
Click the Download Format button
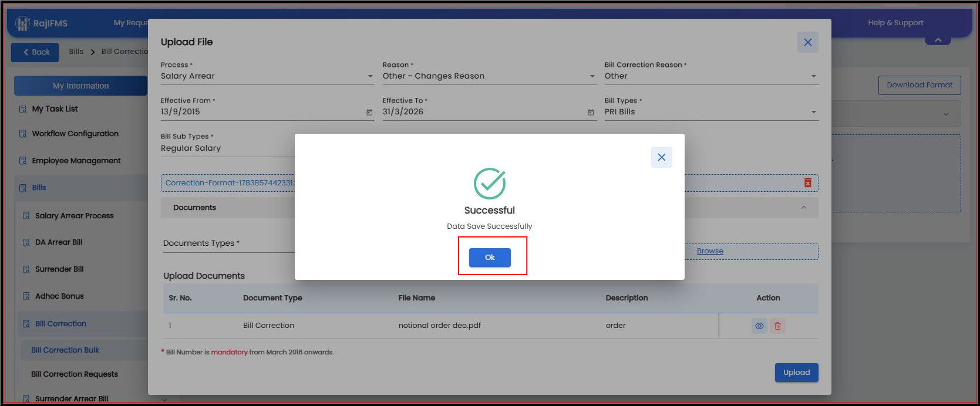pyautogui.click(x=920, y=85)
